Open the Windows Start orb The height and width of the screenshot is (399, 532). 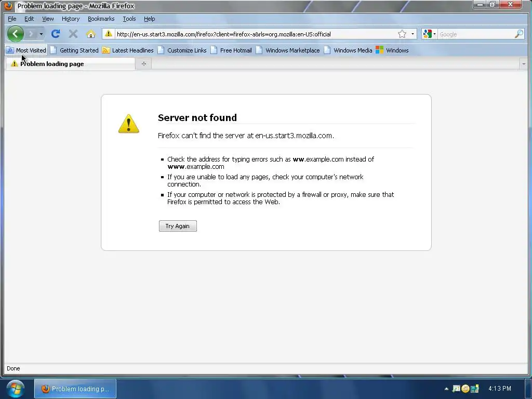[15, 389]
